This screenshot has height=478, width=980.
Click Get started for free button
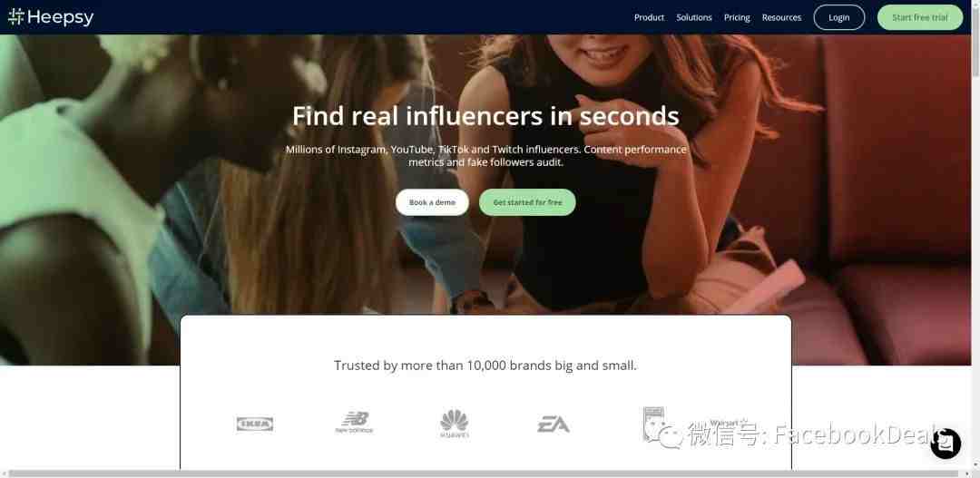(x=527, y=202)
